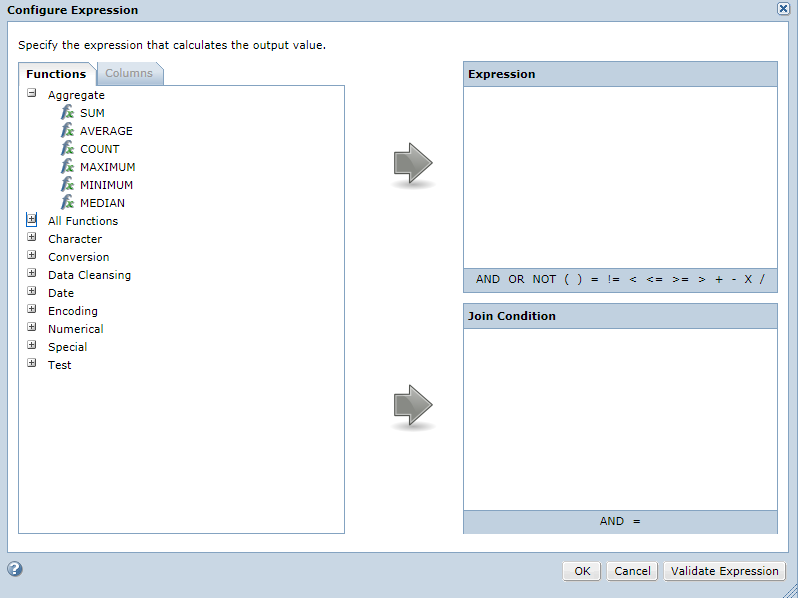Select the SUM function
The height and width of the screenshot is (598, 798).
click(x=92, y=113)
